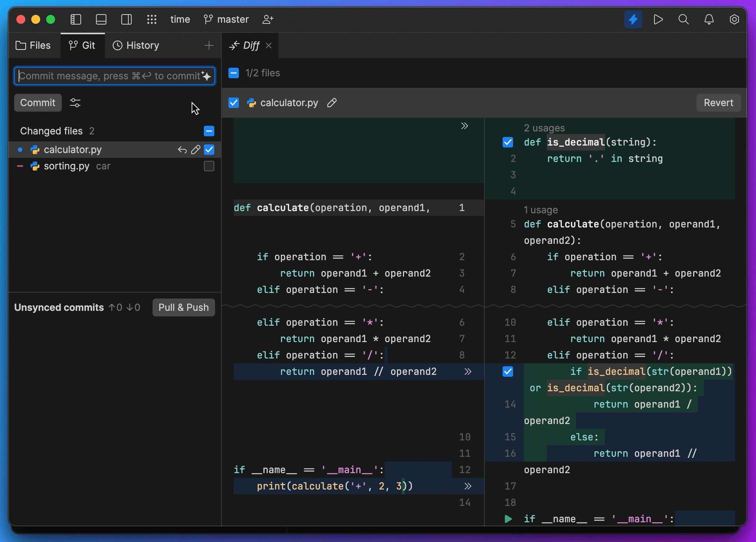
Task: Expand the unsynced commits section
Action: [59, 307]
